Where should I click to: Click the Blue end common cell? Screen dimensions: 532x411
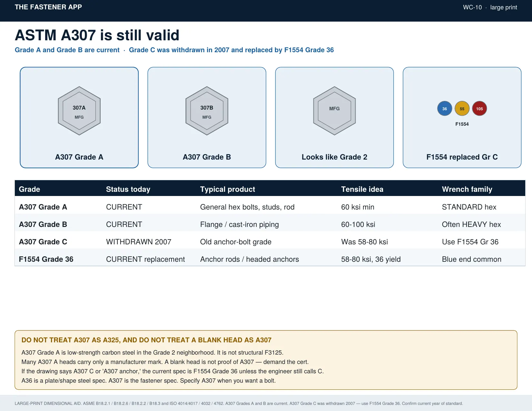point(471,259)
